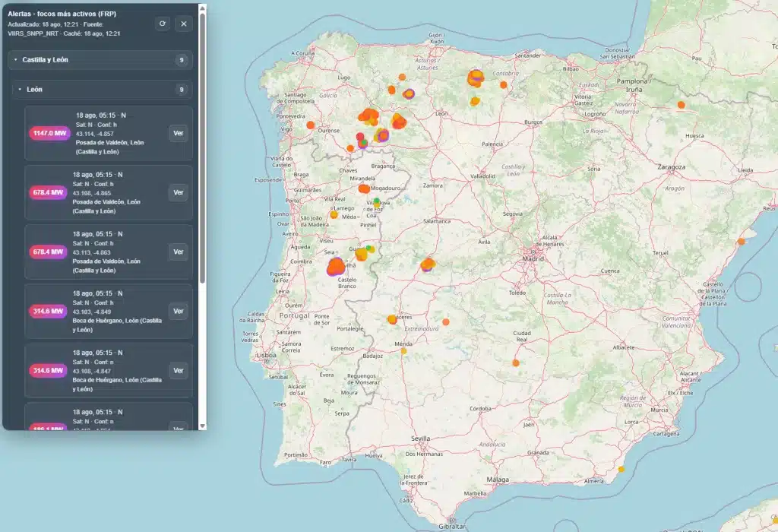Refresh the fire alerts panel
The image size is (778, 532).
tap(162, 24)
